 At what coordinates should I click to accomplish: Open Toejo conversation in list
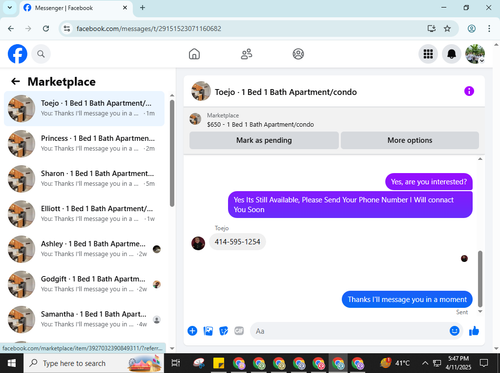[84, 108]
